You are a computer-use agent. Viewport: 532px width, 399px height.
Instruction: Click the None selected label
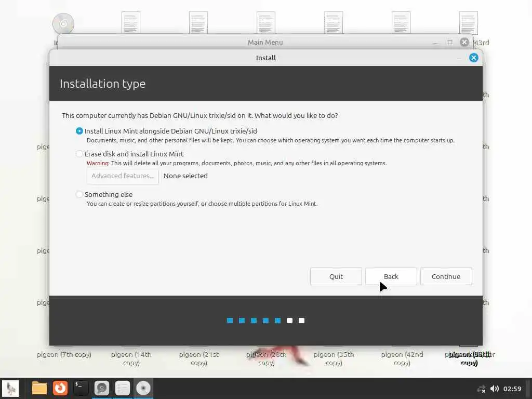(x=185, y=176)
